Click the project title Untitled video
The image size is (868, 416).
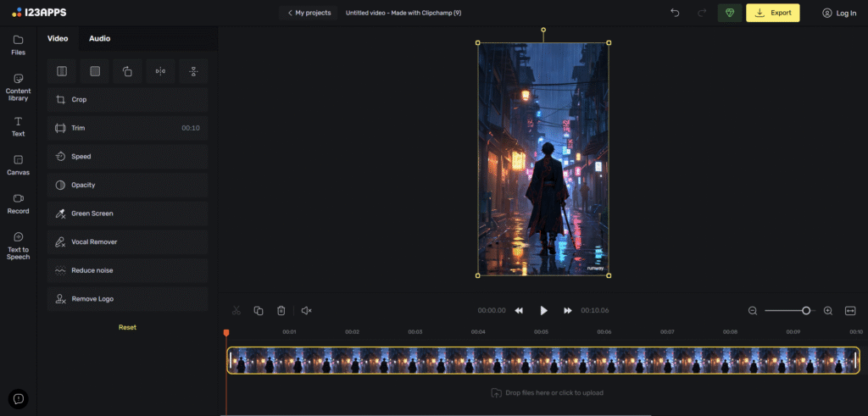(403, 13)
